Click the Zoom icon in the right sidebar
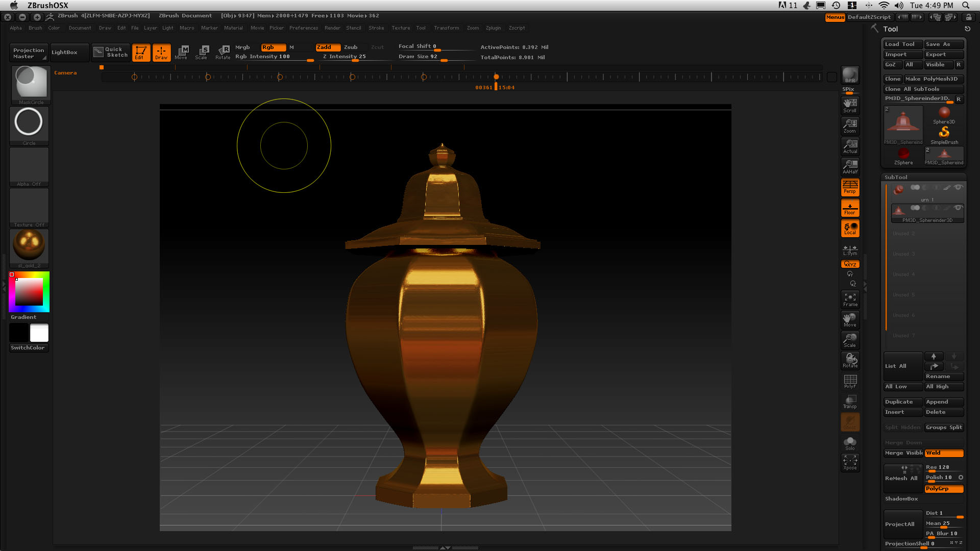This screenshot has height=551, width=980. [850, 126]
